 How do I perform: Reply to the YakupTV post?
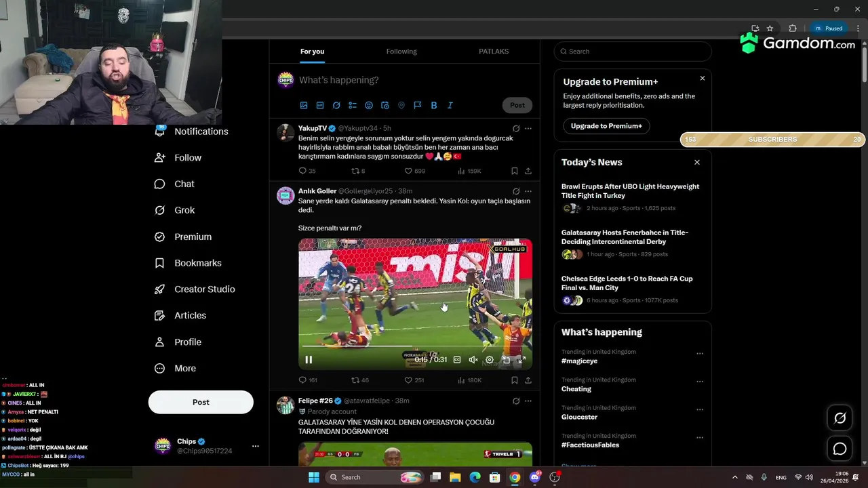[307, 171]
